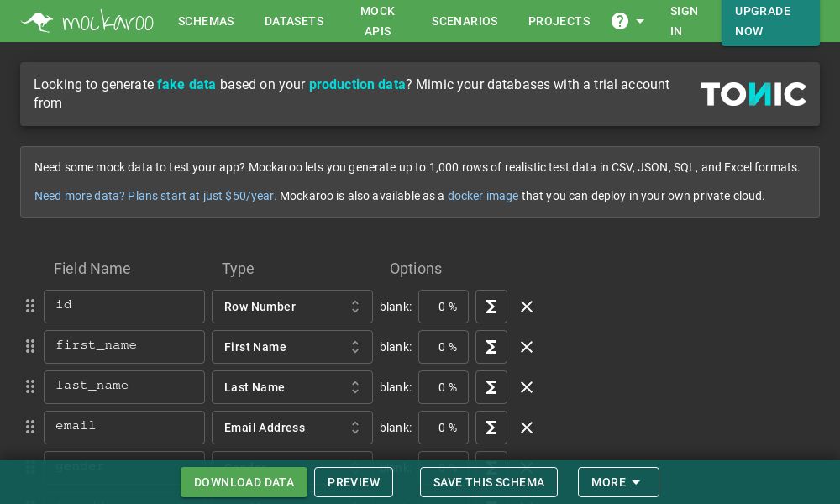Open the Schemas menu item
The width and height of the screenshot is (840, 504).
click(x=206, y=21)
